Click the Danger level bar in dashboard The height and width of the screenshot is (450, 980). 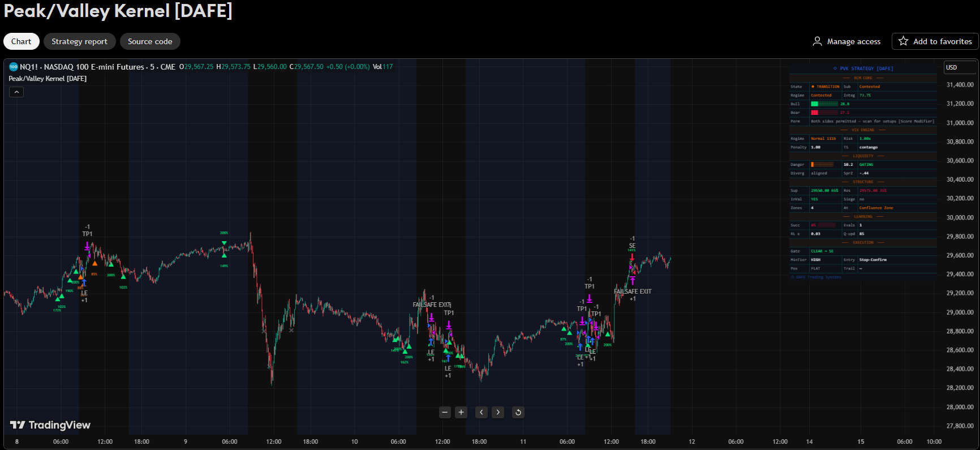click(x=822, y=165)
